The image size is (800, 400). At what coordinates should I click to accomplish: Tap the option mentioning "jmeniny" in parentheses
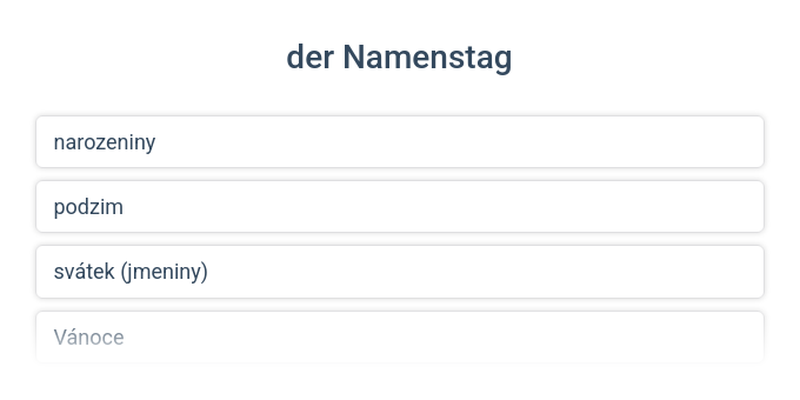pos(400,272)
